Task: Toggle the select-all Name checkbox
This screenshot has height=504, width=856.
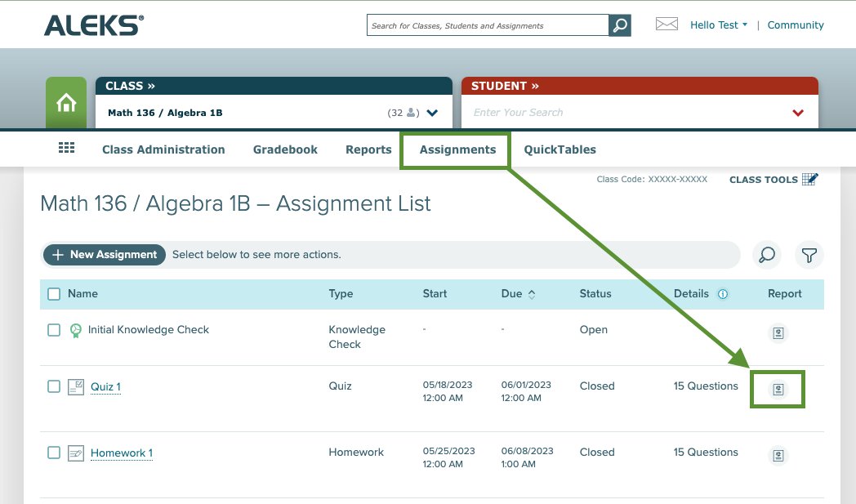Action: tap(54, 294)
